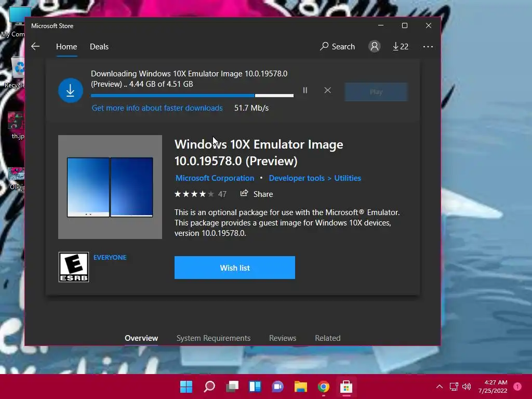Expand the hidden system tray icons chevron
532x399 pixels.
(x=440, y=387)
